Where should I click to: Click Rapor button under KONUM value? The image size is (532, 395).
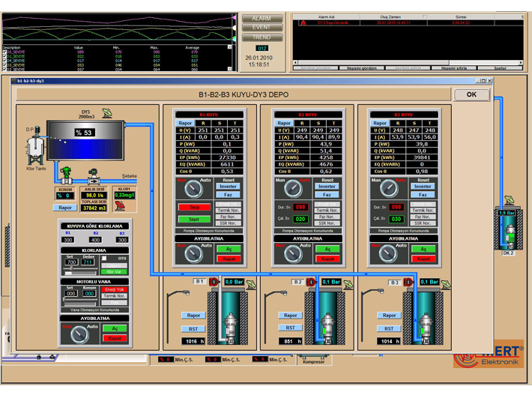[x=65, y=208]
